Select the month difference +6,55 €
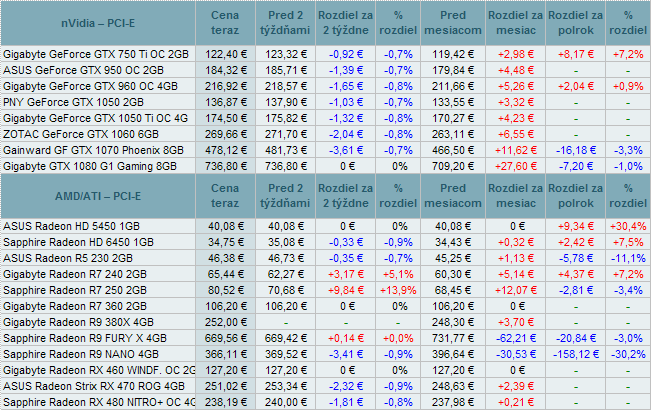The width and height of the screenshot is (651, 410). (516, 134)
